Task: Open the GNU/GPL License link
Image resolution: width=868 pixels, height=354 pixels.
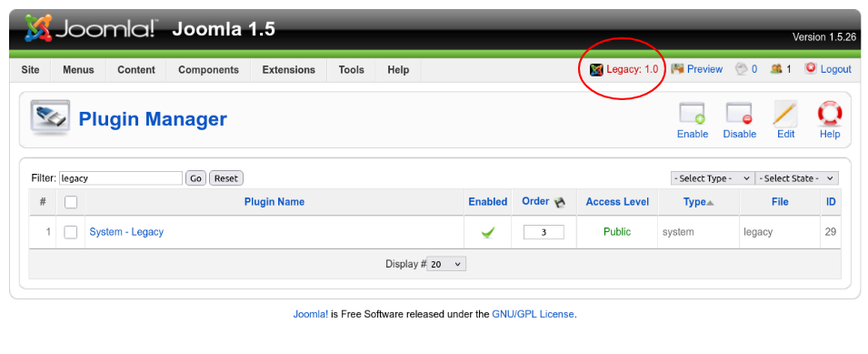Action: (x=534, y=314)
